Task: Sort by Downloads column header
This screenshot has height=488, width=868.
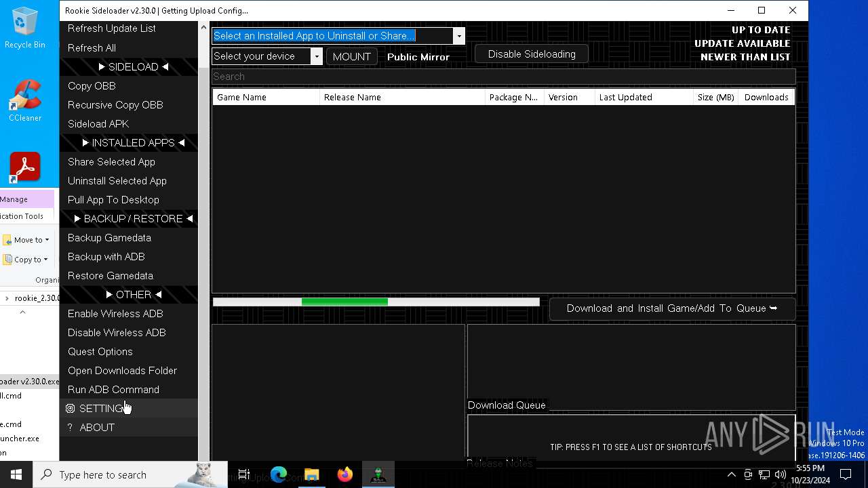Action: click(x=766, y=97)
